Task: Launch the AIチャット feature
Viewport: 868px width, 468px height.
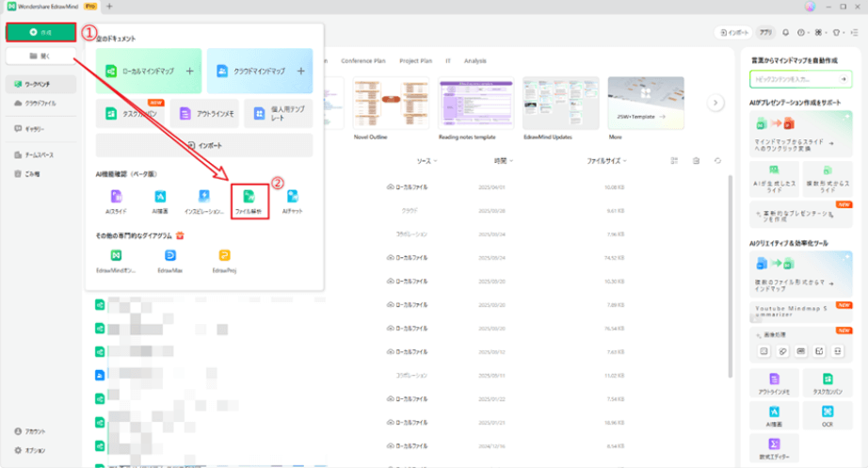Action: tap(292, 202)
